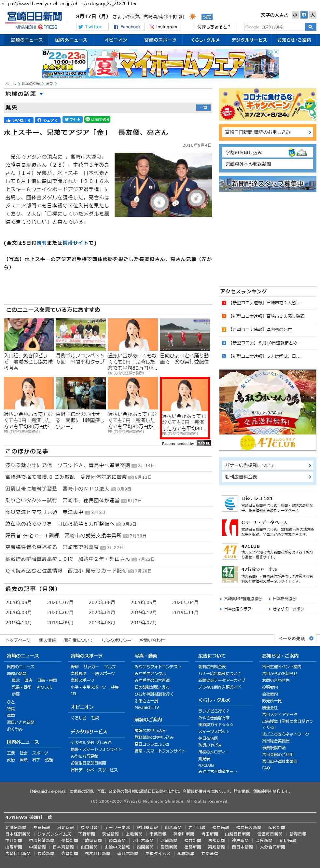Click the Tweet share button
Screen dimensions: 320x868
point(72,120)
